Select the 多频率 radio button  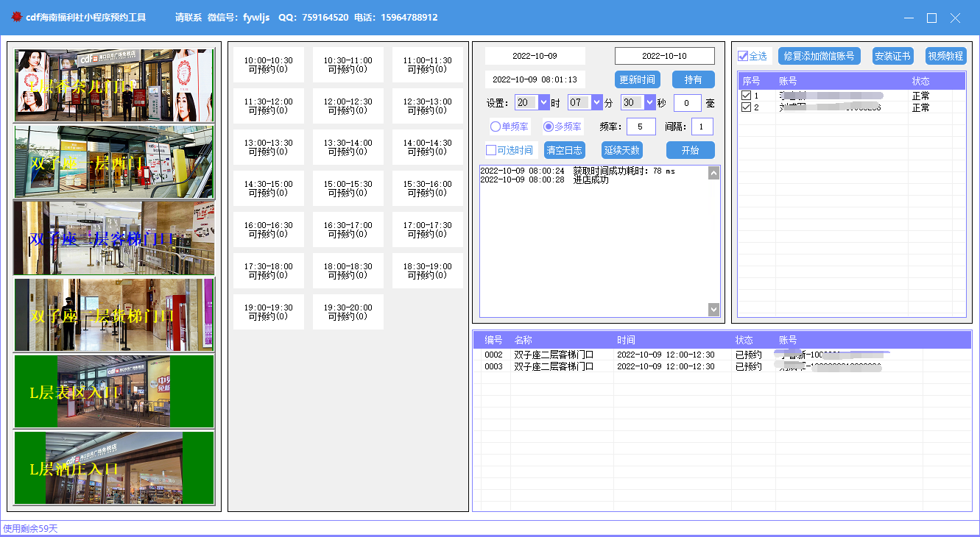[x=563, y=127]
